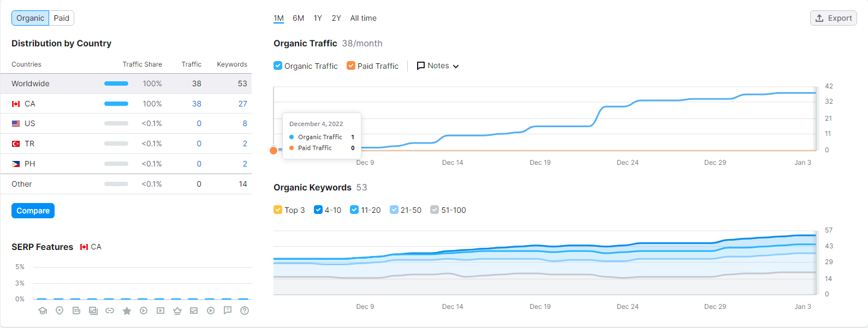Screen dimensions: 868x328
Task: Select the 6M time range
Action: point(298,18)
